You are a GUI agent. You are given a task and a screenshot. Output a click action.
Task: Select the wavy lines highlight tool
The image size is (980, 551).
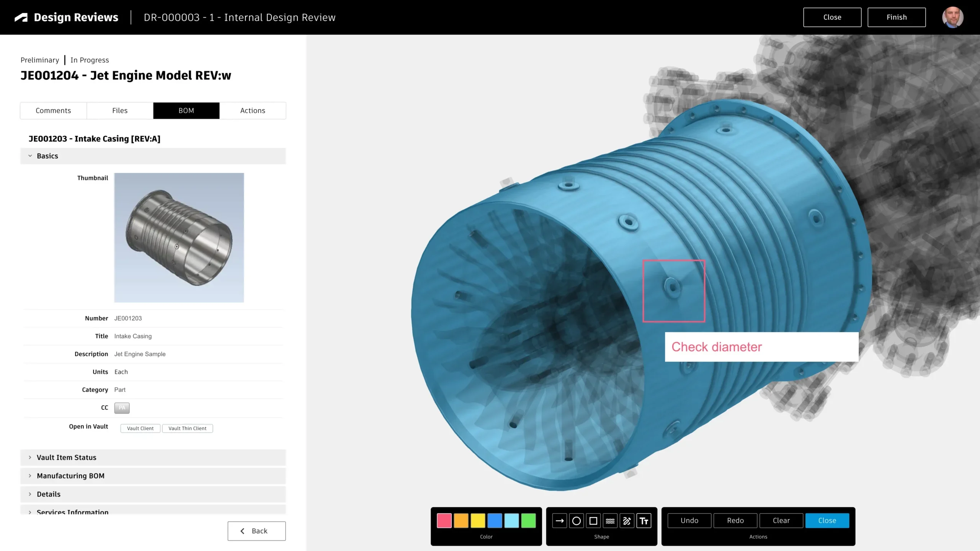pyautogui.click(x=610, y=521)
